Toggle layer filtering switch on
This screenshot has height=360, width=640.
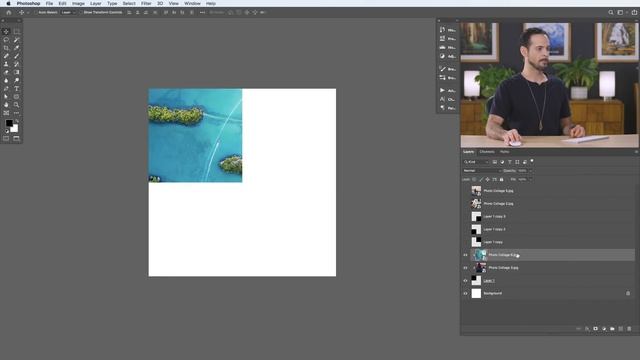point(532,162)
